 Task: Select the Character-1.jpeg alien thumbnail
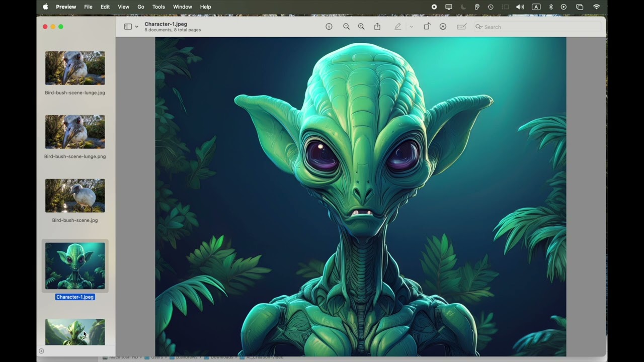pyautogui.click(x=75, y=265)
